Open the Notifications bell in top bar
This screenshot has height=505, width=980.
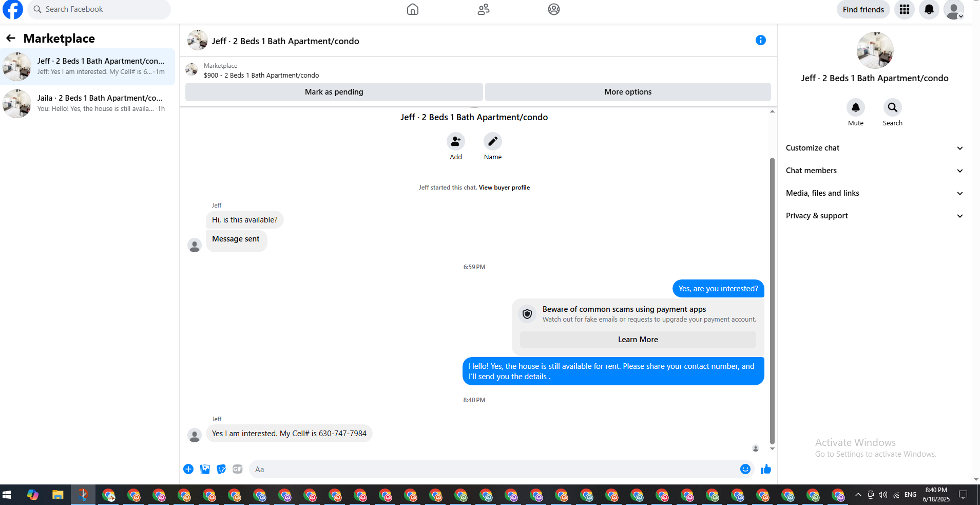(929, 9)
